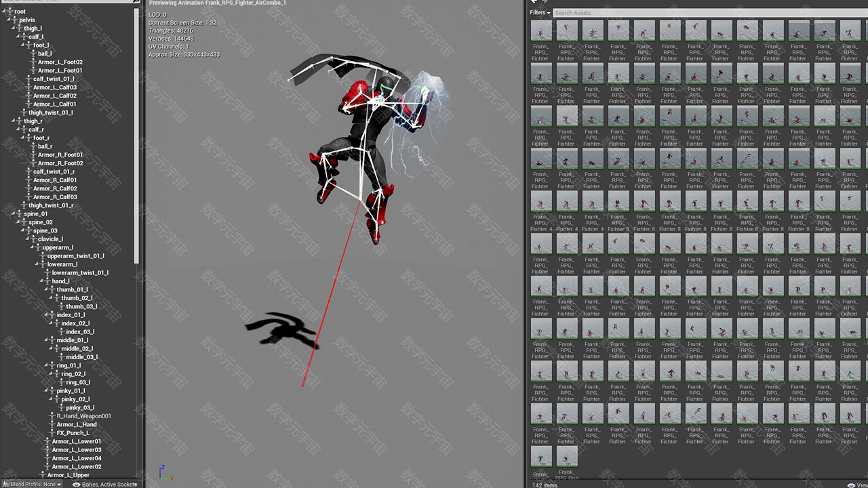Click the upperarm_twist_01_l bone icon

point(43,256)
